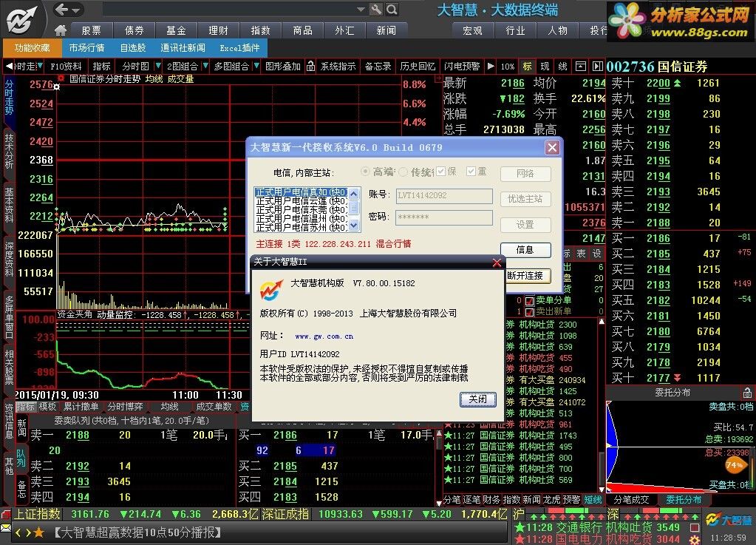Click the back arrow navigation icon

[62, 9]
